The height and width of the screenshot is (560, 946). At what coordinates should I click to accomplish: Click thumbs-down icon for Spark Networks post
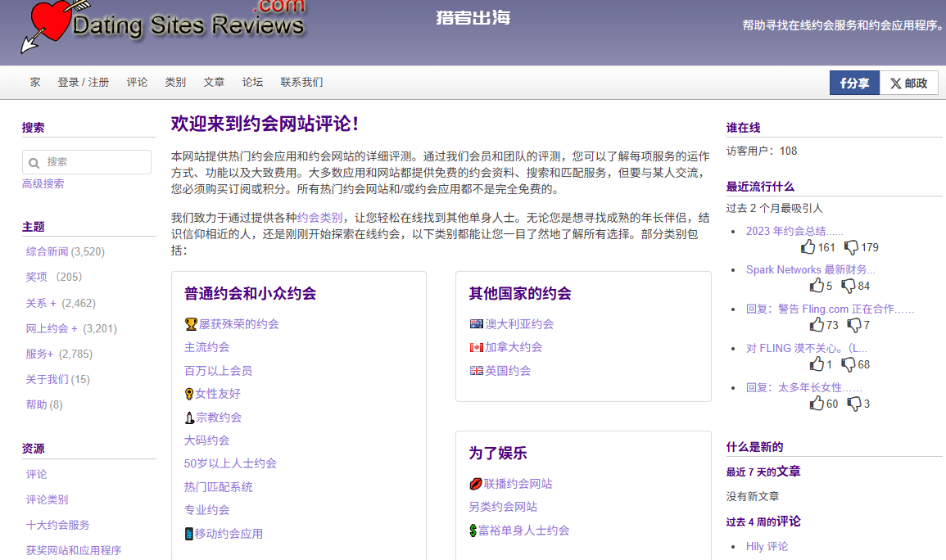(849, 286)
